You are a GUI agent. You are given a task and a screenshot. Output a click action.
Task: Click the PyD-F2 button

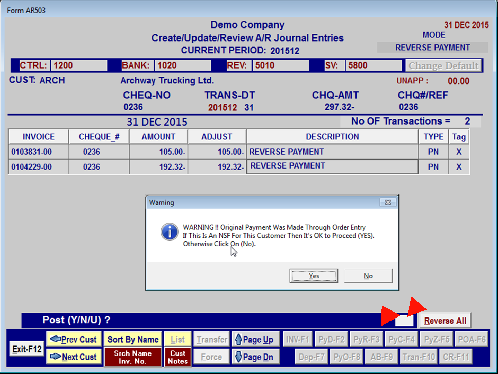331,339
